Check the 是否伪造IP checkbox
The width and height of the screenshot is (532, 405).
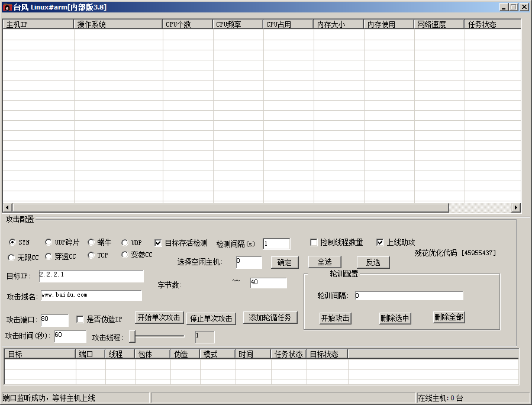click(80, 319)
